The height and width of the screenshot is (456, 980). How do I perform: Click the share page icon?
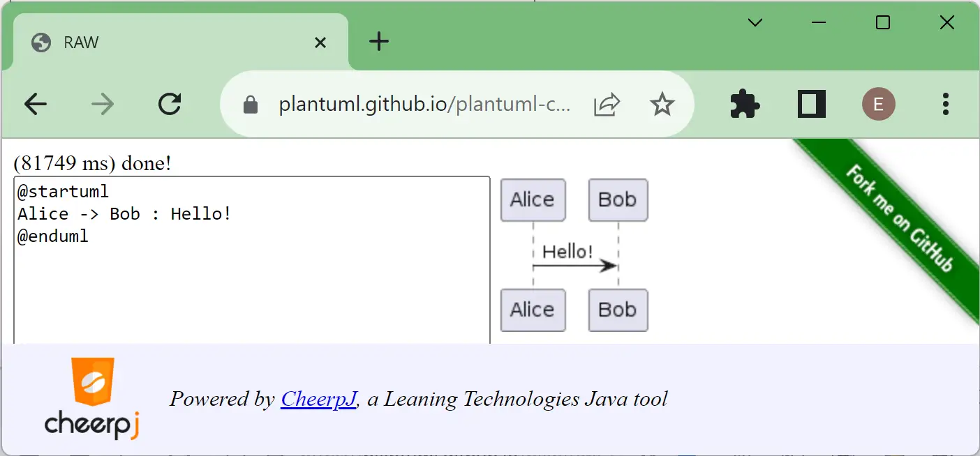point(607,103)
